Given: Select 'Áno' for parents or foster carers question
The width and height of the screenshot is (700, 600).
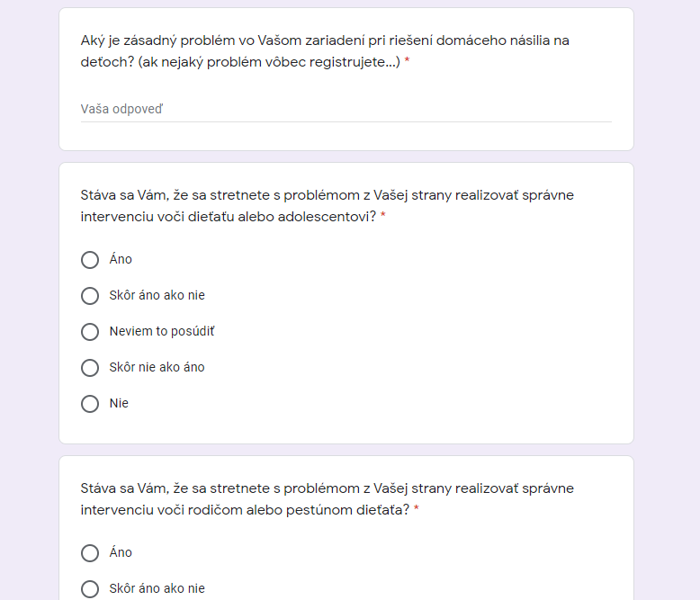Looking at the screenshot, I should click(x=90, y=552).
